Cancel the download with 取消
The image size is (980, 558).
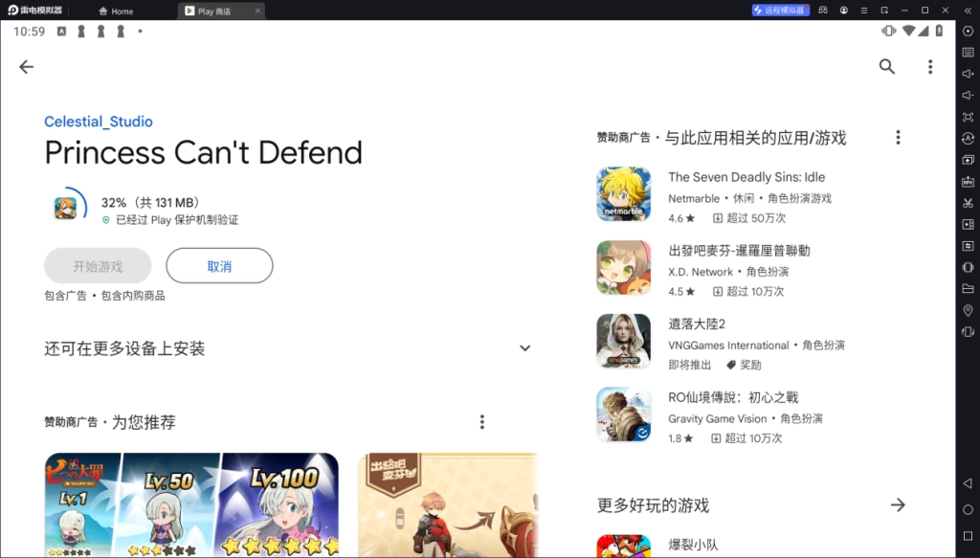(219, 265)
